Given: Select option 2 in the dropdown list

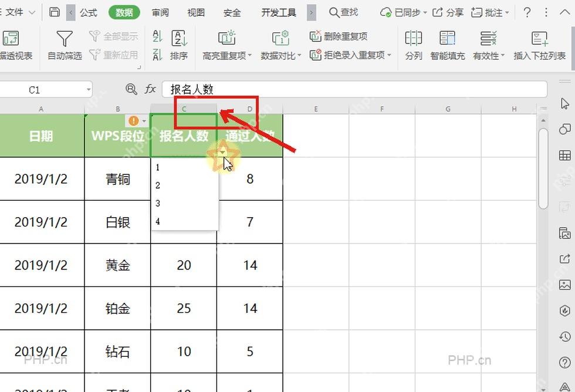Looking at the screenshot, I should 185,185.
